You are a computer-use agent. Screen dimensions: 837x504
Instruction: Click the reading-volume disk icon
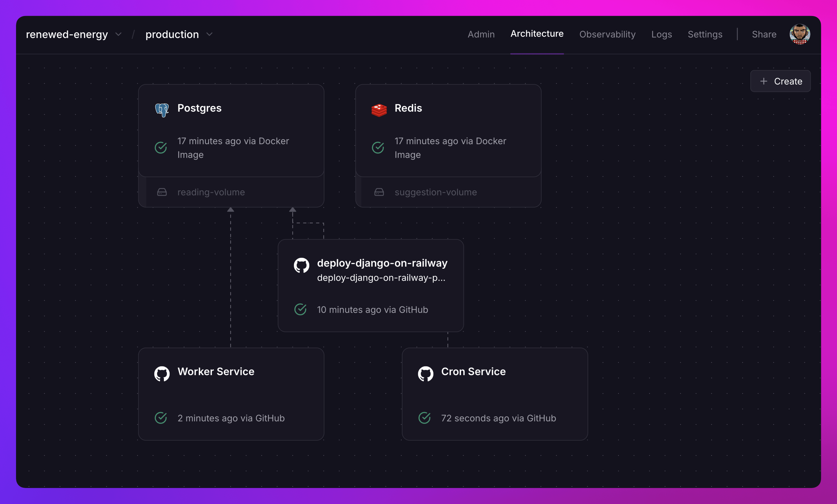coord(162,192)
